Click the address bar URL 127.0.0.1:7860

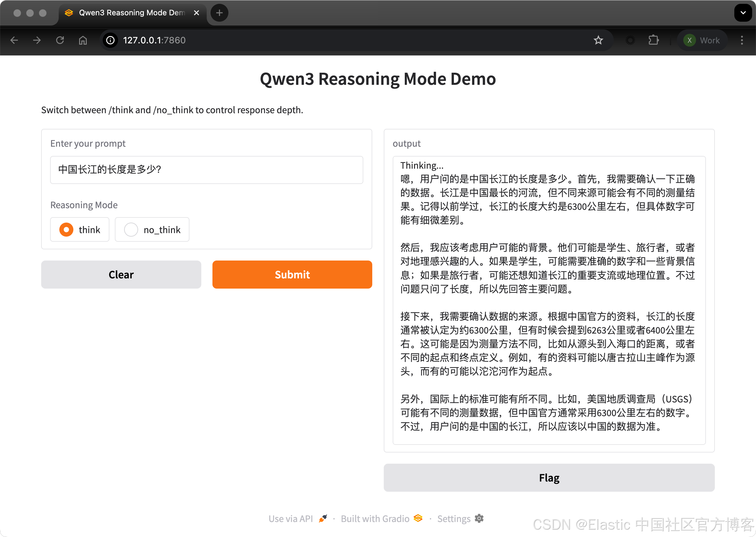[154, 40]
